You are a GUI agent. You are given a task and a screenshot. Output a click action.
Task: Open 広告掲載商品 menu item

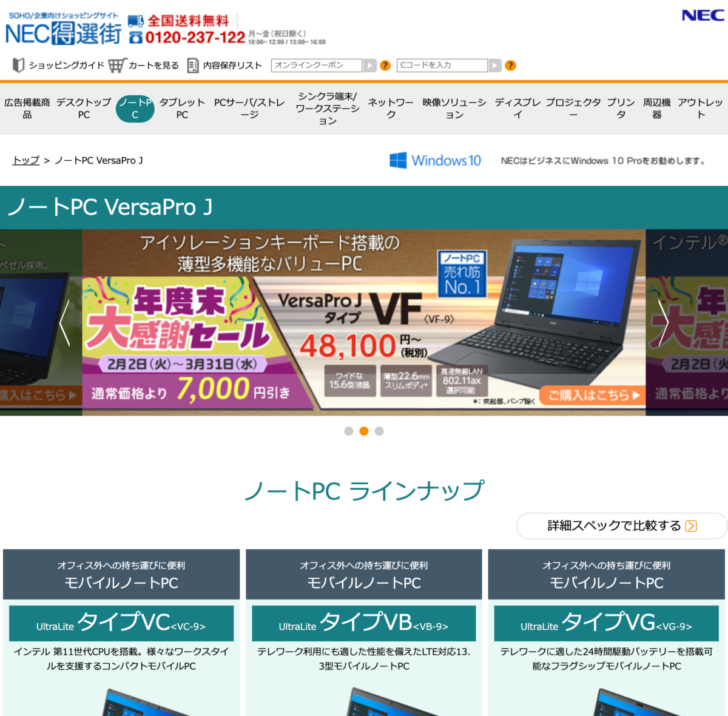27,109
